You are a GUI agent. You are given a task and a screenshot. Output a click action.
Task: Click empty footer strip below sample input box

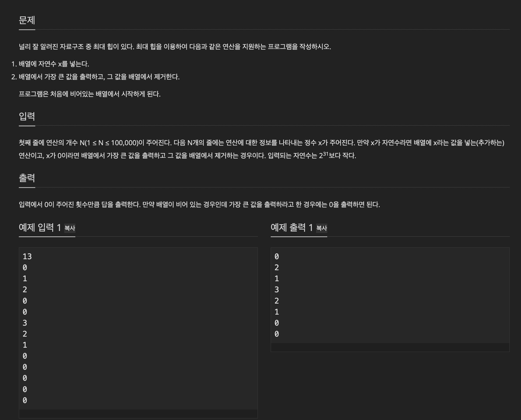tap(138, 414)
